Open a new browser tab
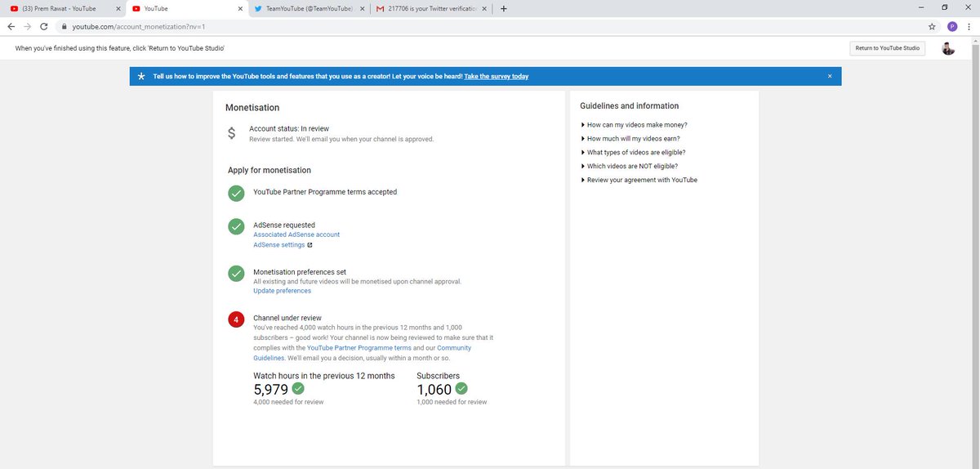Screen dimensions: 980x469 coord(503,9)
